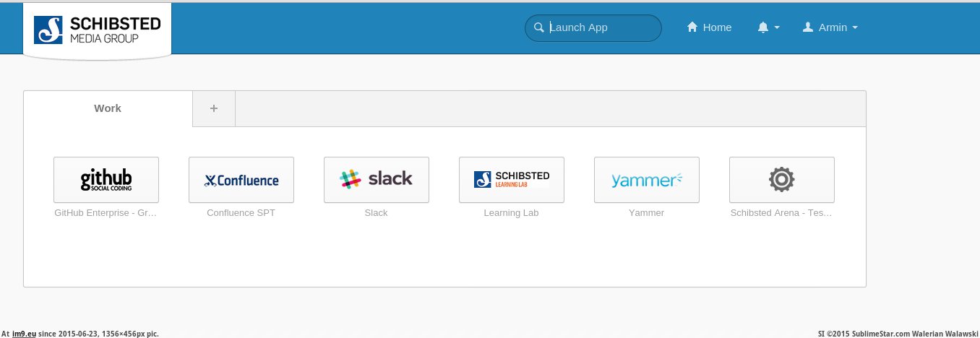Open the notifications bell dropdown
980x338 pixels.
pyautogui.click(x=768, y=27)
